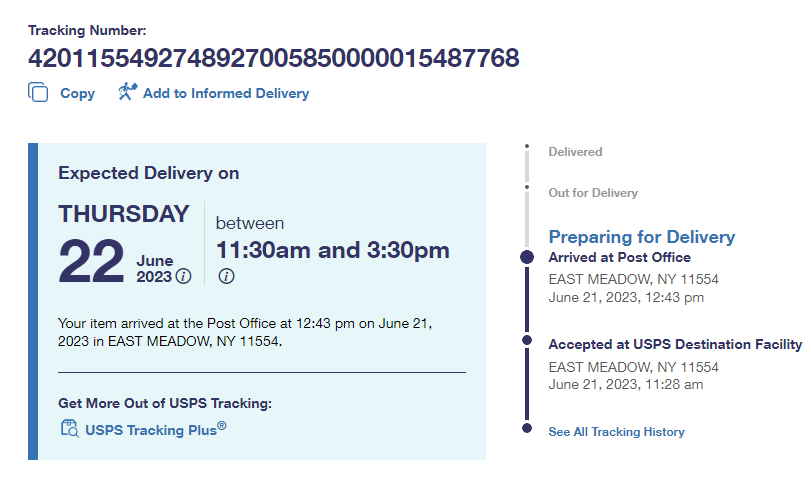The image size is (811, 482).
Task: Select the Preparing for Delivery timeline dot
Action: tap(527, 258)
